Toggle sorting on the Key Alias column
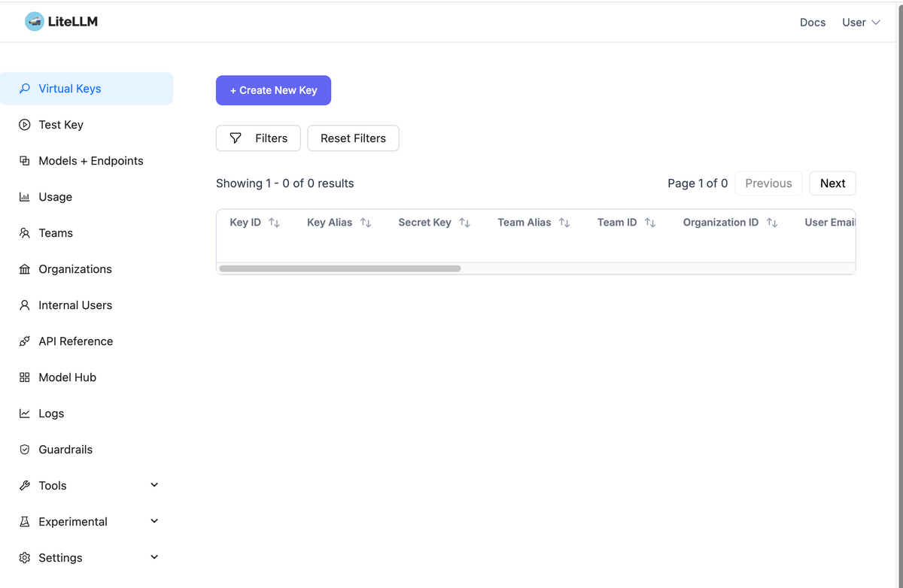This screenshot has height=588, width=903. (x=366, y=222)
